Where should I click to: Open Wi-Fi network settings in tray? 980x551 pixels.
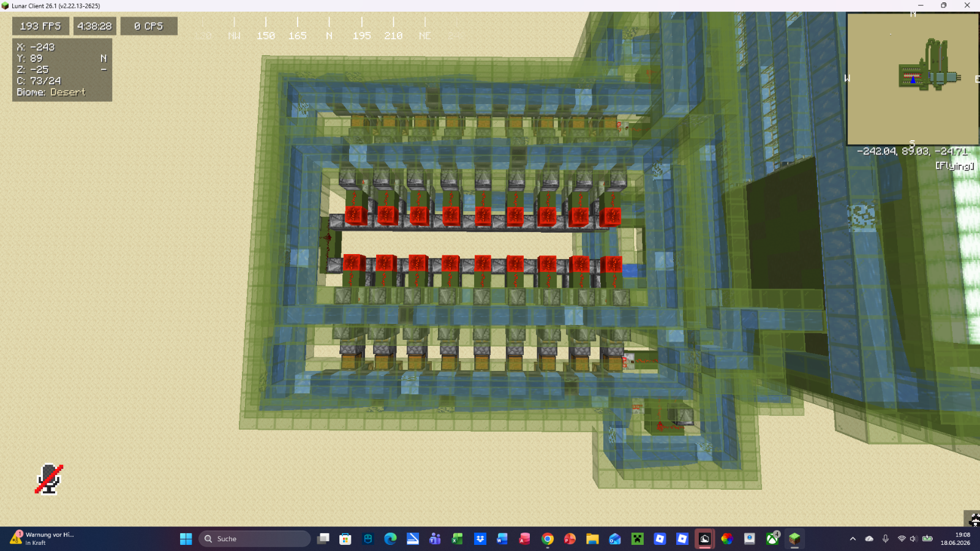[x=902, y=539]
